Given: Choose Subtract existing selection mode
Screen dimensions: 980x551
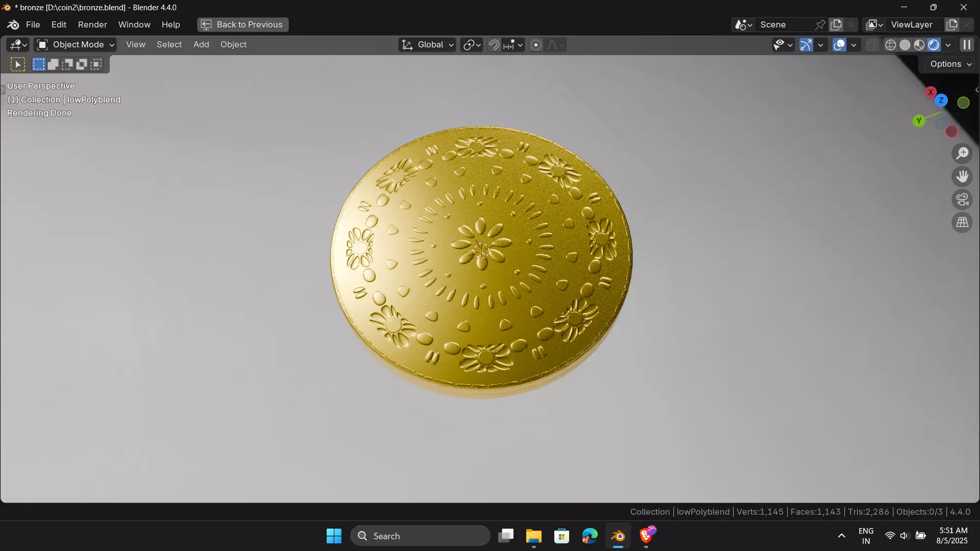Looking at the screenshot, I should (67, 64).
